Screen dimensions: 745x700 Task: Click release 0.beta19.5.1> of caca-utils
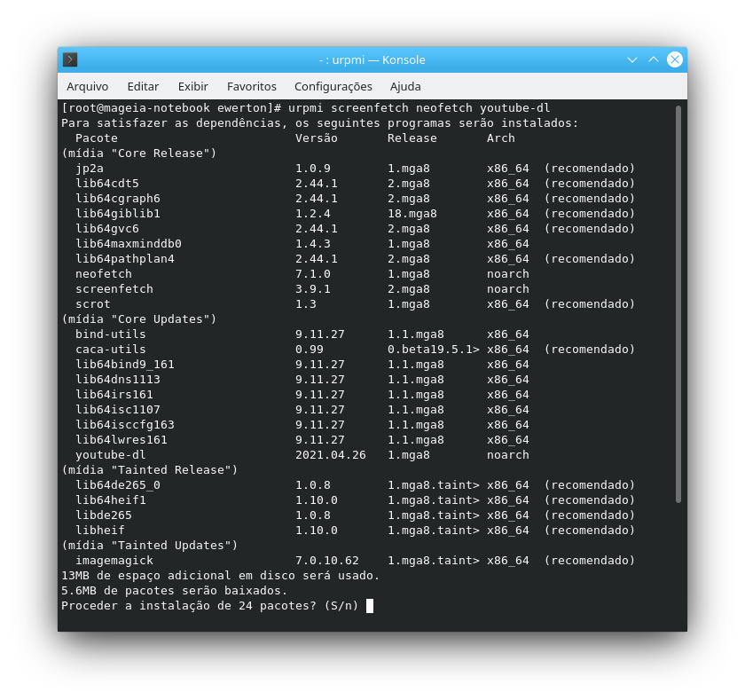click(434, 350)
